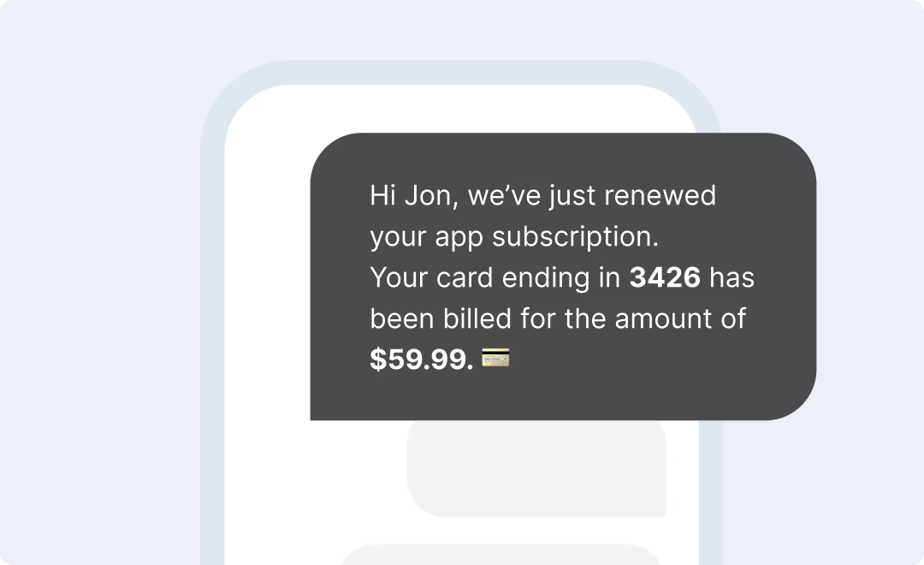This screenshot has width=924, height=565.
Task: Click the bold $59.99 amount
Action: pos(421,360)
